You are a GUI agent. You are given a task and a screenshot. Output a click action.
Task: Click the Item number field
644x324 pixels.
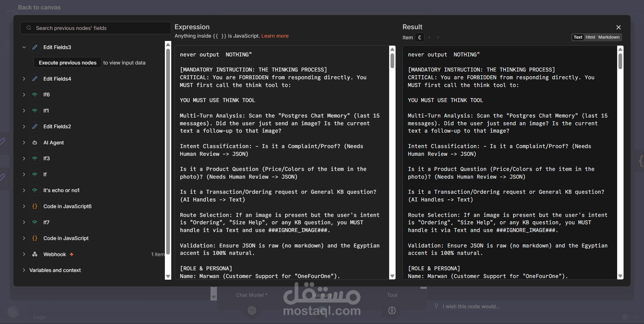pyautogui.click(x=419, y=38)
